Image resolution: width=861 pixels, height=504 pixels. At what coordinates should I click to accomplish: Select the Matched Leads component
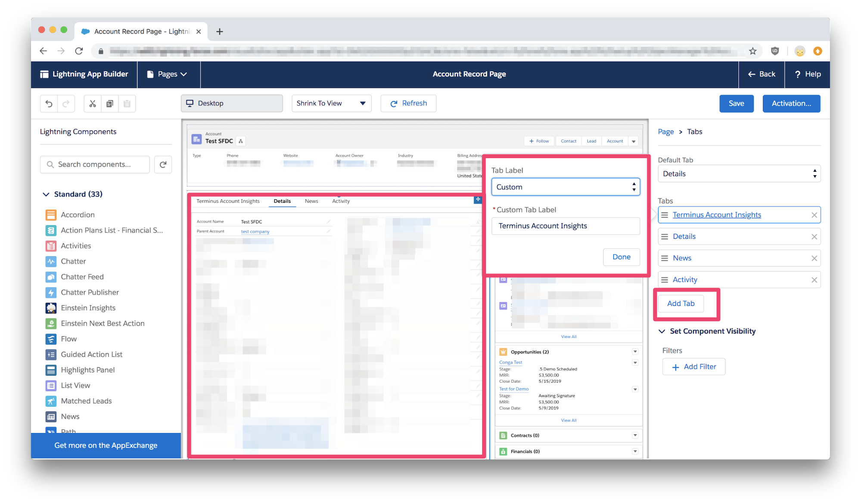tap(78, 401)
